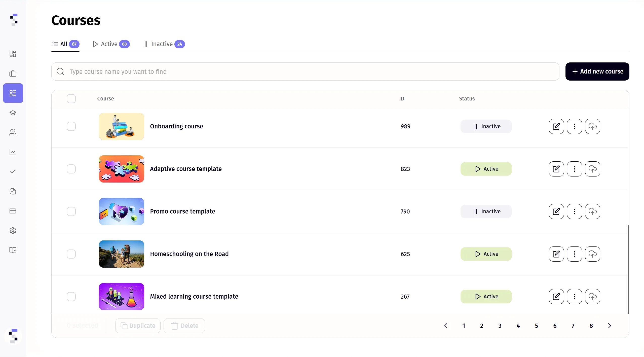This screenshot has height=357, width=644.
Task: Click Inactive status of Onboarding course
Action: point(486,126)
